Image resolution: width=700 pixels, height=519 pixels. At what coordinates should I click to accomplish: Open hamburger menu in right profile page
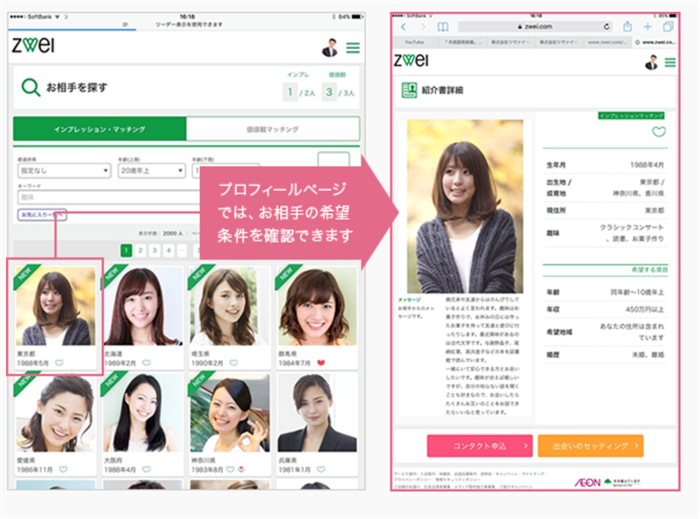(670, 62)
